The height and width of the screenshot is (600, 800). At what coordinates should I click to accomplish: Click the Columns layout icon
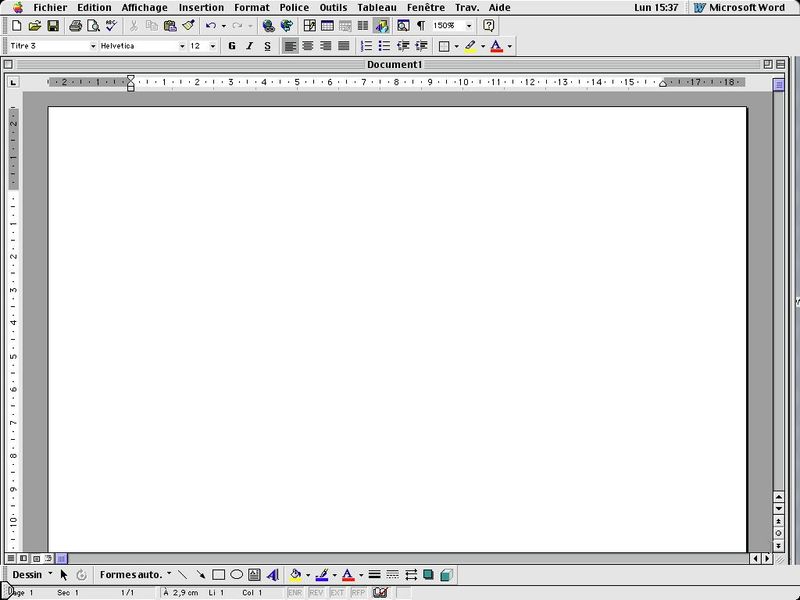pos(363,26)
